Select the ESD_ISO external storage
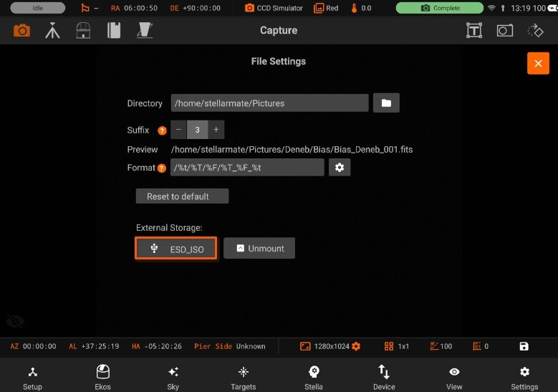Screen dimensions: 558x392 coord(175,248)
